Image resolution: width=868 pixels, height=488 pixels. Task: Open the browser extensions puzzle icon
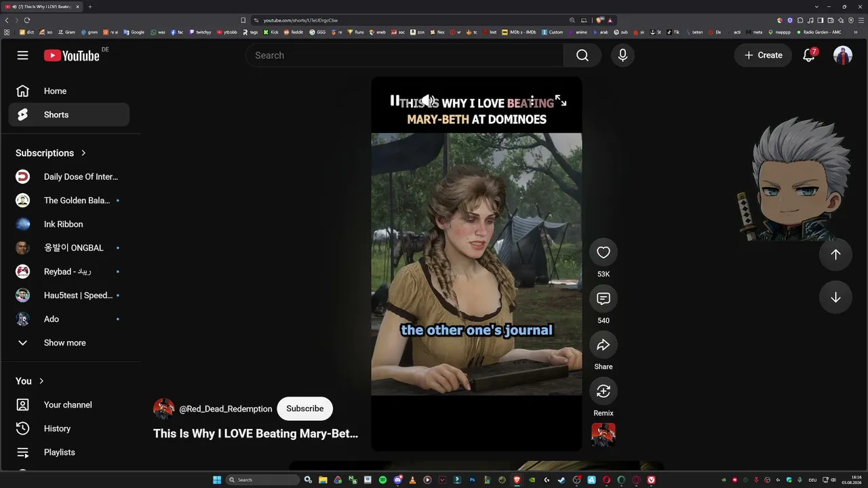(x=800, y=20)
